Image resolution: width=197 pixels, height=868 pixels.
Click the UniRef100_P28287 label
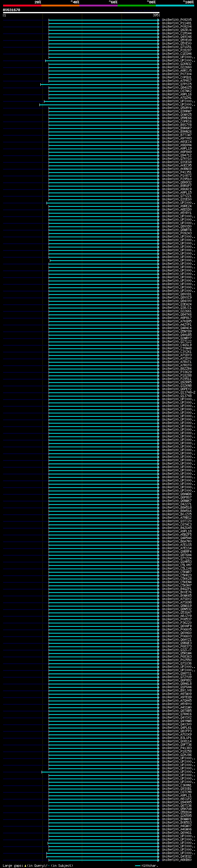(176, 50)
